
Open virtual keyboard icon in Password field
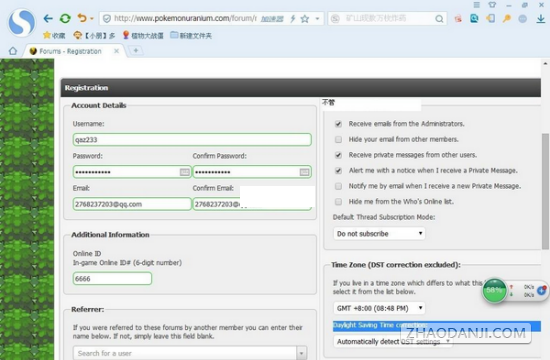[x=185, y=172]
